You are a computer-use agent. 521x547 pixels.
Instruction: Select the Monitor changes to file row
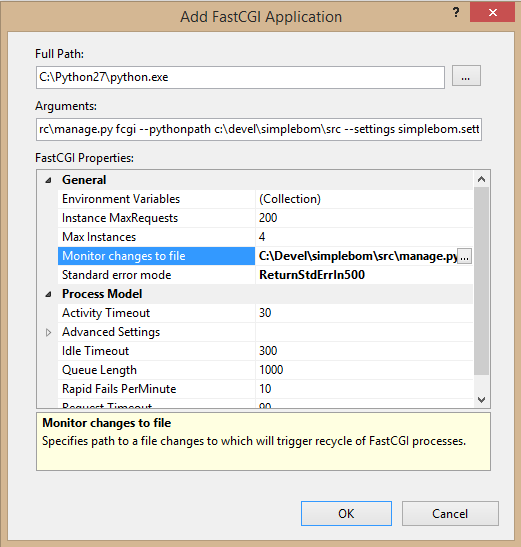coord(156,256)
